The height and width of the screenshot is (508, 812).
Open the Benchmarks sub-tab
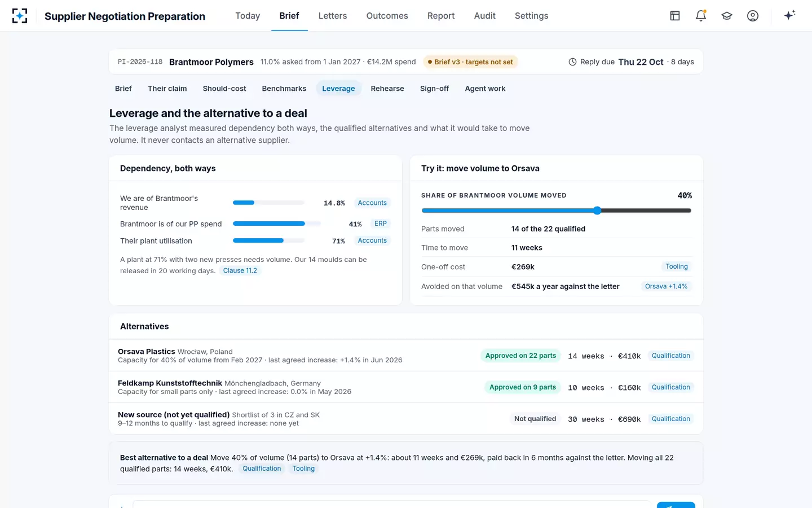click(284, 89)
